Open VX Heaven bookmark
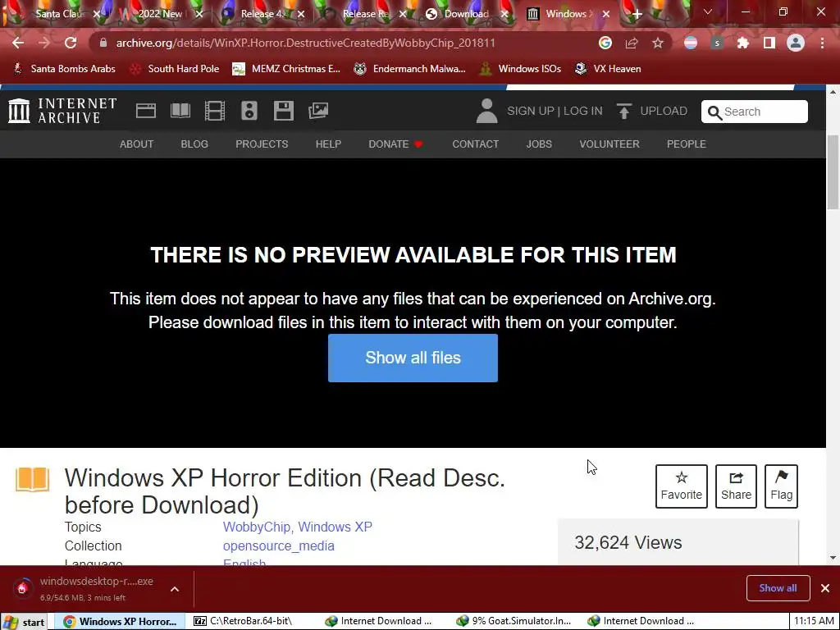Image resolution: width=840 pixels, height=630 pixels. pyautogui.click(x=608, y=69)
